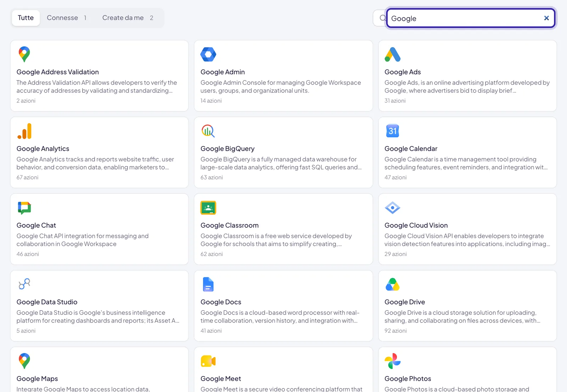Click the Google Calendar 31 icon
567x392 pixels.
(392, 131)
